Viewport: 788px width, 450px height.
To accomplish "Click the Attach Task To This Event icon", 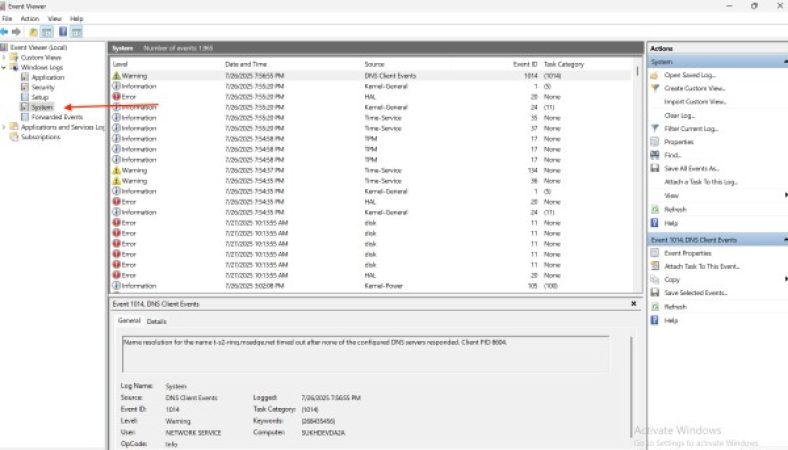I will (x=654, y=266).
